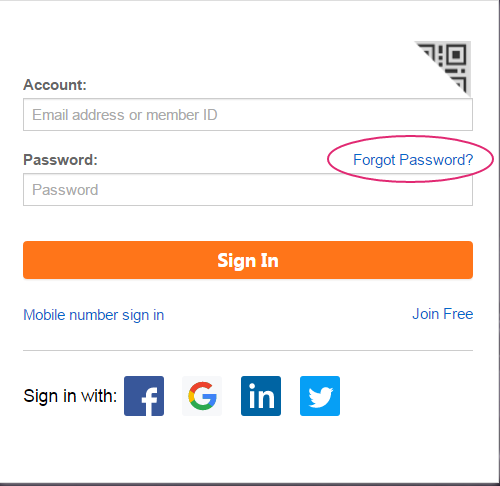Sign in with the LinkedIn icon

point(261,396)
